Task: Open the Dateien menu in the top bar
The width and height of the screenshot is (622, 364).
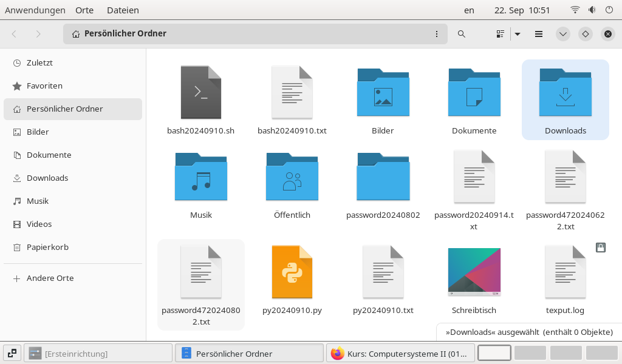Action: [123, 10]
